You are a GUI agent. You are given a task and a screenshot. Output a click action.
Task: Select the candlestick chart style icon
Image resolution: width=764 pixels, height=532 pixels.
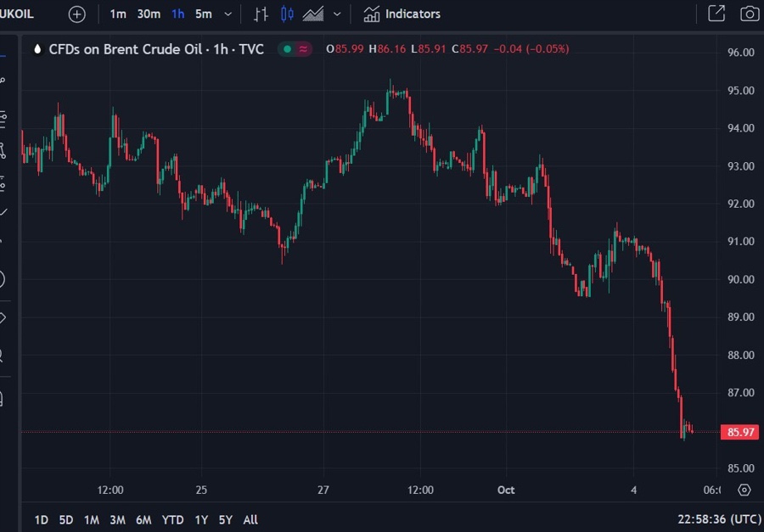click(287, 14)
